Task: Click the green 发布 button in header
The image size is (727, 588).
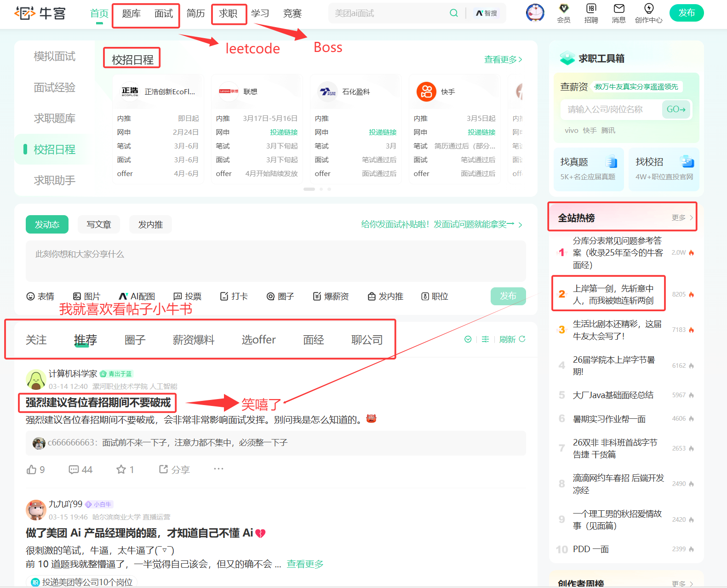Action: [687, 13]
